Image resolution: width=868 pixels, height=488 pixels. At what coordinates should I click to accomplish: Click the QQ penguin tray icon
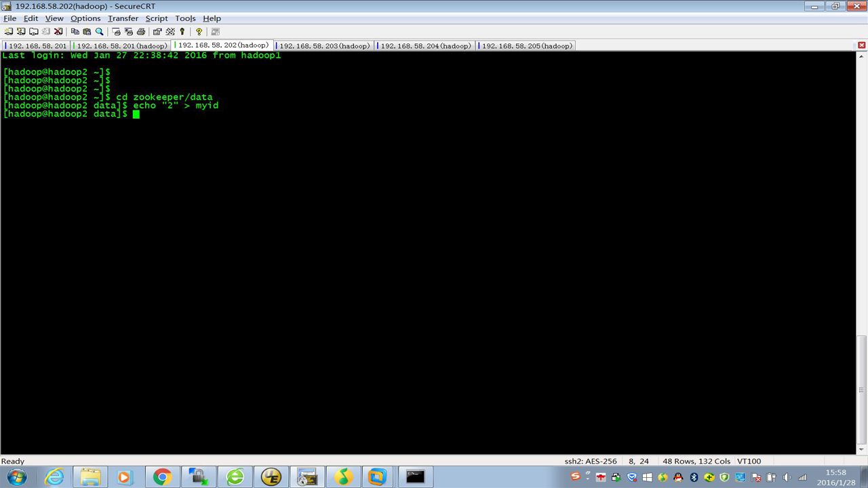[678, 478]
